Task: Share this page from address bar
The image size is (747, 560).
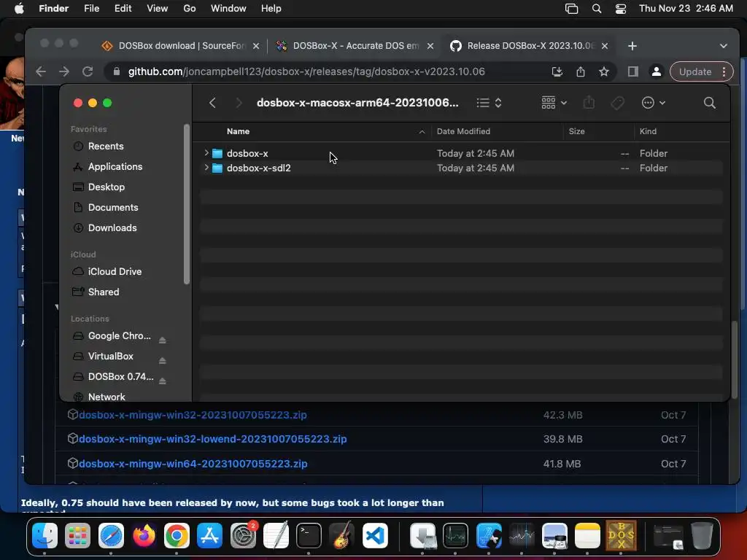Action: point(580,71)
